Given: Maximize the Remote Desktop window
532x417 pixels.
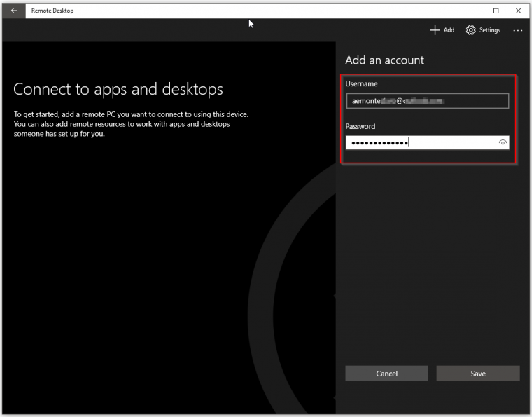Looking at the screenshot, I should coord(496,11).
